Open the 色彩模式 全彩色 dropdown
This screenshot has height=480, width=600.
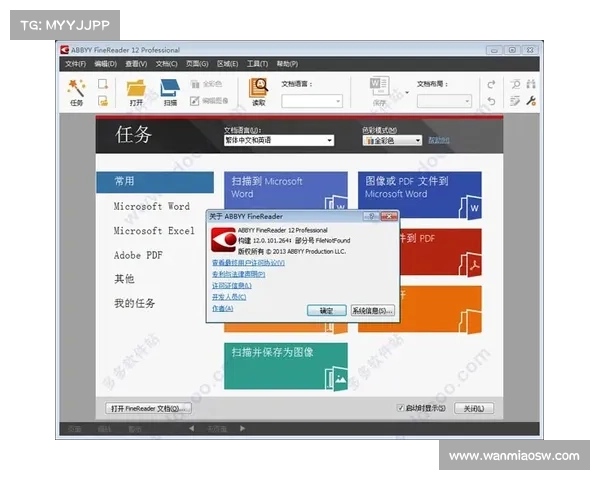(392, 141)
